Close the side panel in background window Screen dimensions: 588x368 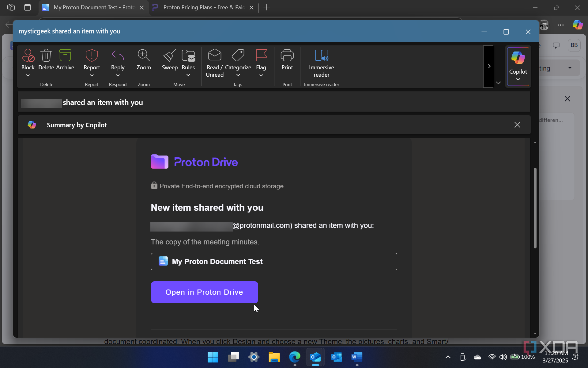[x=567, y=99]
